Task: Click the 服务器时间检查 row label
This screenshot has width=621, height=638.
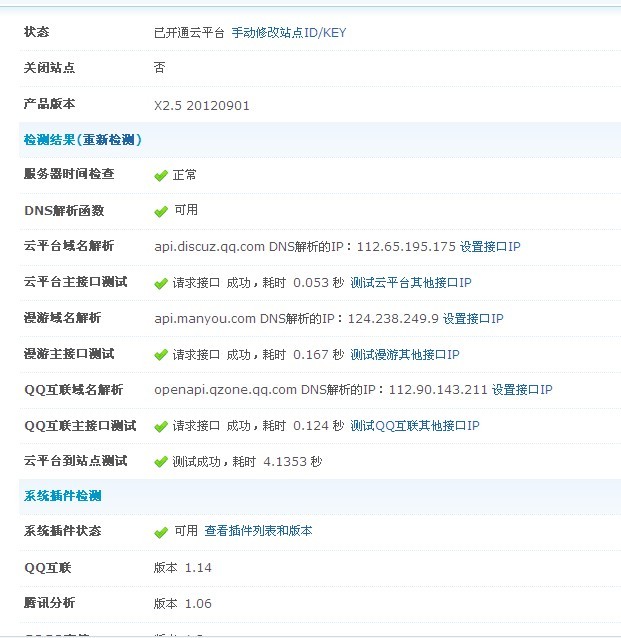Action: point(69,174)
